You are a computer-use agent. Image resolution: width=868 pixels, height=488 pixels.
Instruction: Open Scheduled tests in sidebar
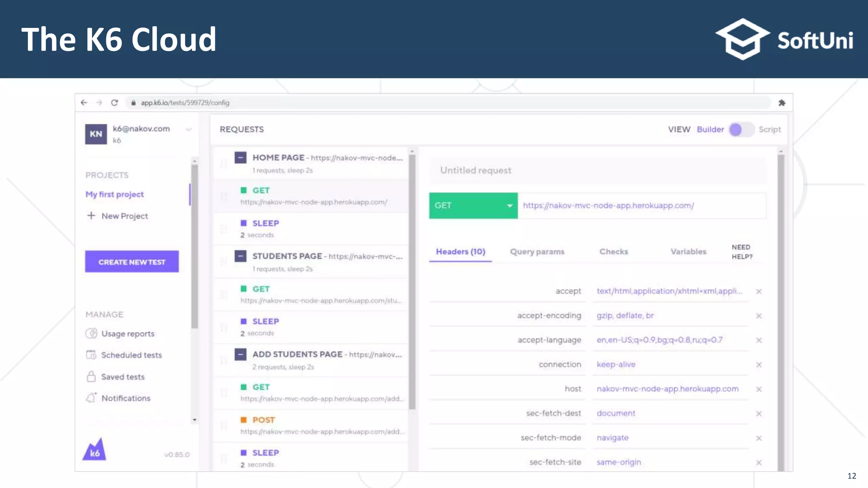click(x=131, y=355)
